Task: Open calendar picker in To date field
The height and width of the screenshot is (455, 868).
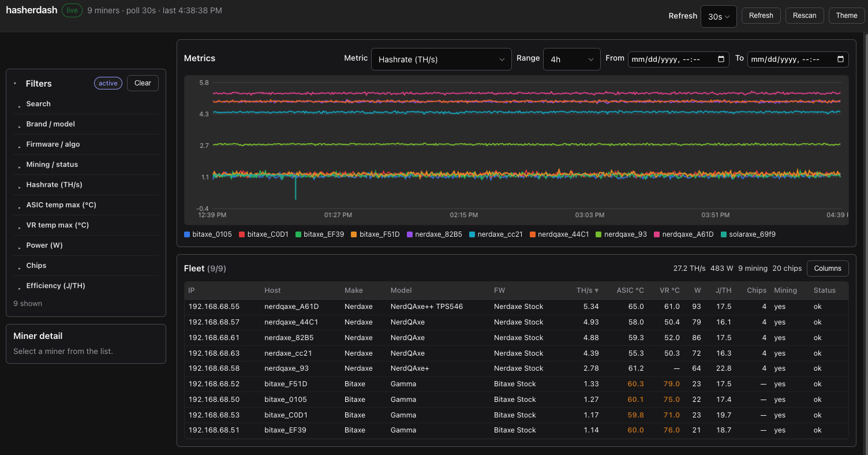Action: click(840, 59)
